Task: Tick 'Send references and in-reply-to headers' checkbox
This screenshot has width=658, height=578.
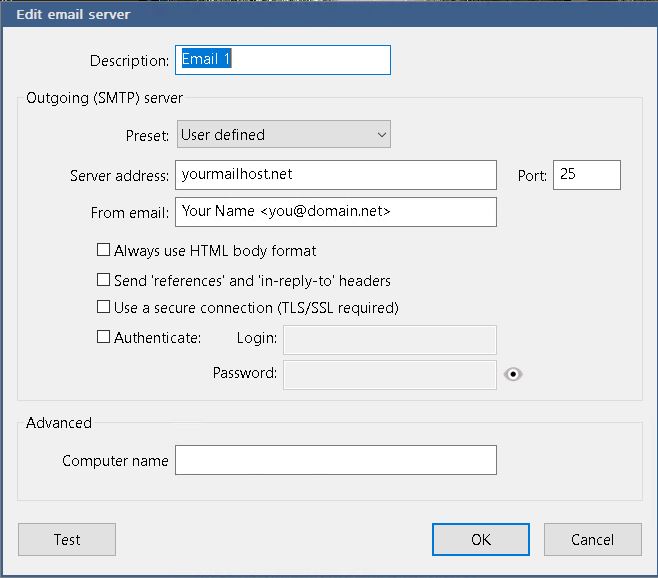Action: (103, 281)
